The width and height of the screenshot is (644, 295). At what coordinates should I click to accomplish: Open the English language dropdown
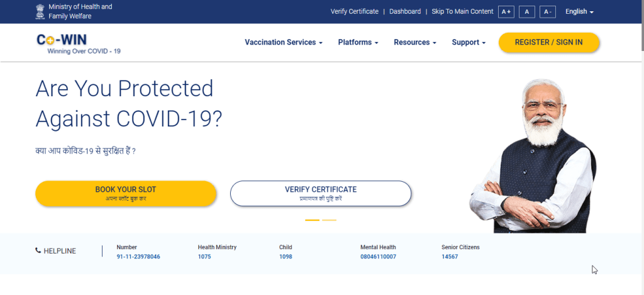[x=579, y=12]
